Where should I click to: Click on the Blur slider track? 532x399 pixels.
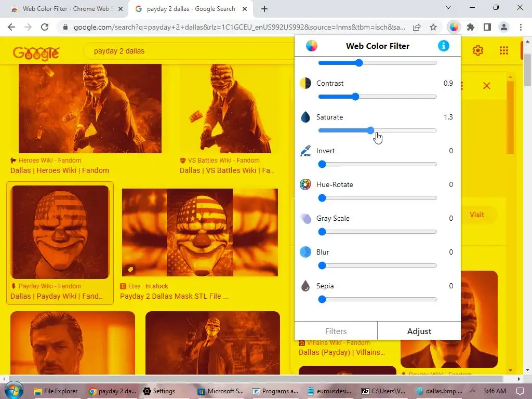(377, 265)
